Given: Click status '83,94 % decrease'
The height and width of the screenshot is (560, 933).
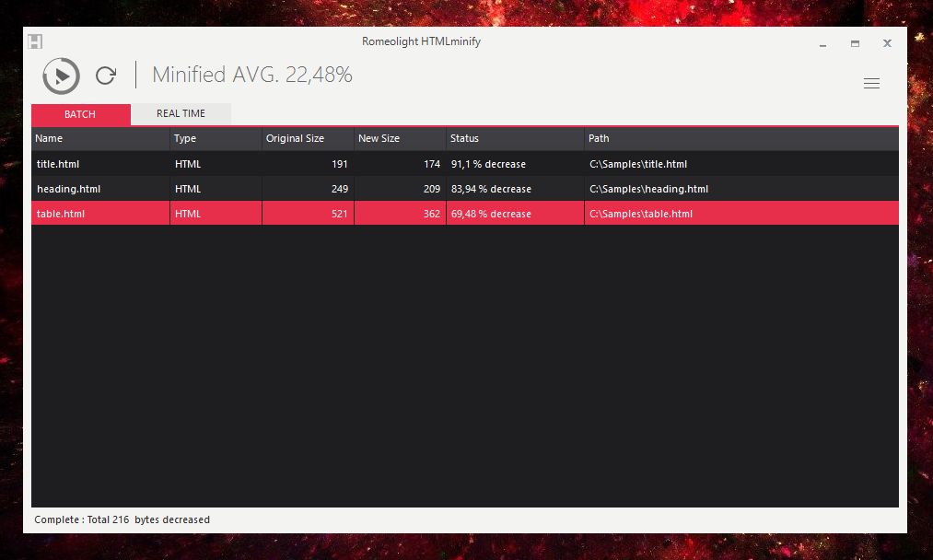Looking at the screenshot, I should click(x=491, y=189).
